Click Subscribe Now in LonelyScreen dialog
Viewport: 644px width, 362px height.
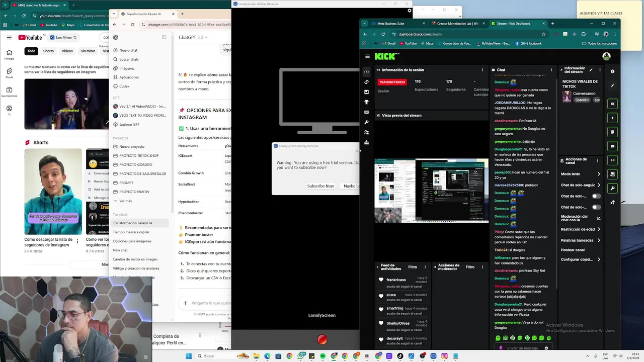(x=320, y=186)
